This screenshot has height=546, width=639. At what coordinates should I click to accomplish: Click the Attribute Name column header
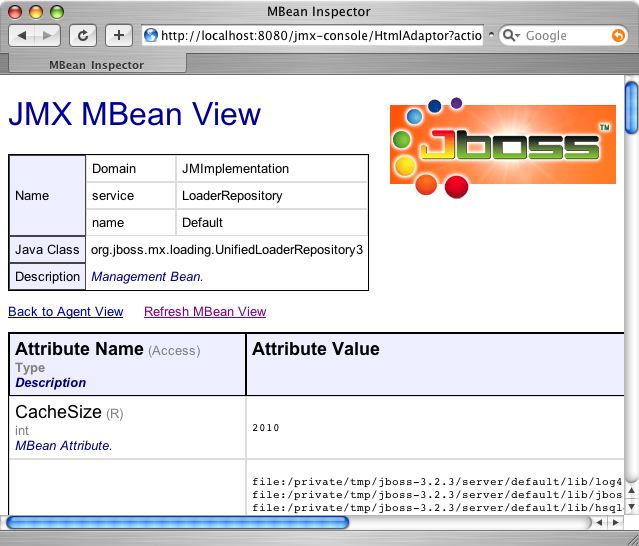[x=79, y=349]
